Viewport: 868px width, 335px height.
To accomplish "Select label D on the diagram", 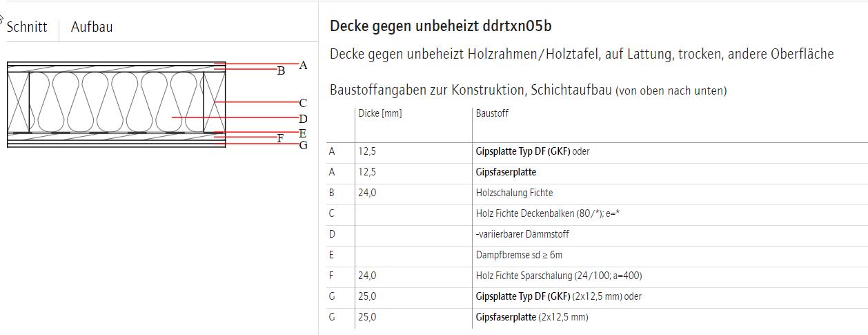I will click(303, 119).
